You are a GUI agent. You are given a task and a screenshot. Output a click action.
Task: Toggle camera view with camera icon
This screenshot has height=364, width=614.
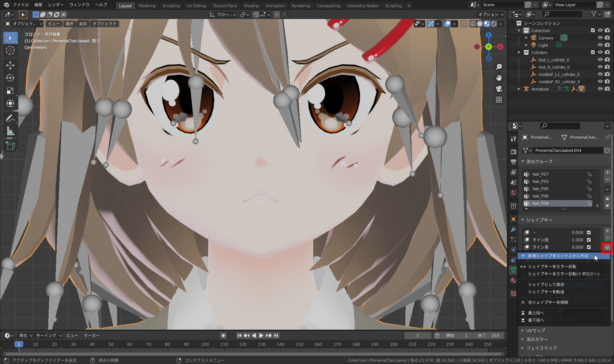pos(499,89)
